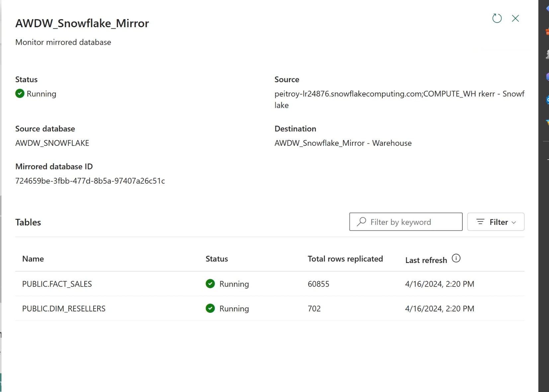Viewport: 549px width, 392px height.
Task: Click the filter lines icon on Filter button
Action: (480, 222)
